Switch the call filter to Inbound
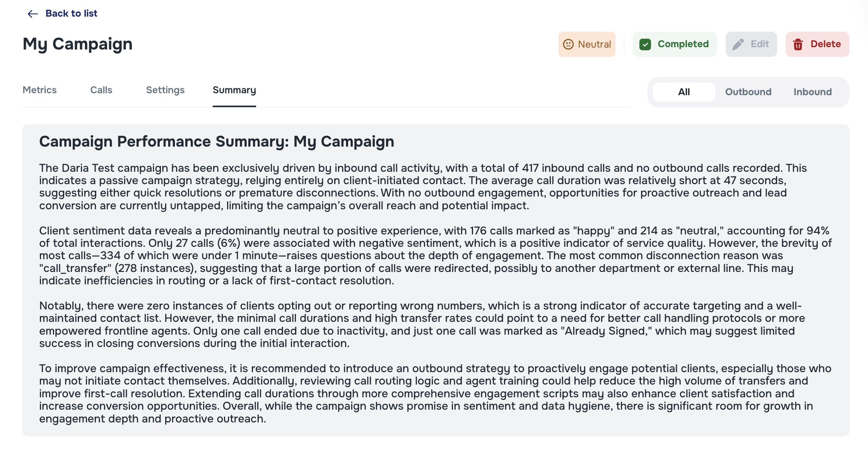 tap(812, 92)
